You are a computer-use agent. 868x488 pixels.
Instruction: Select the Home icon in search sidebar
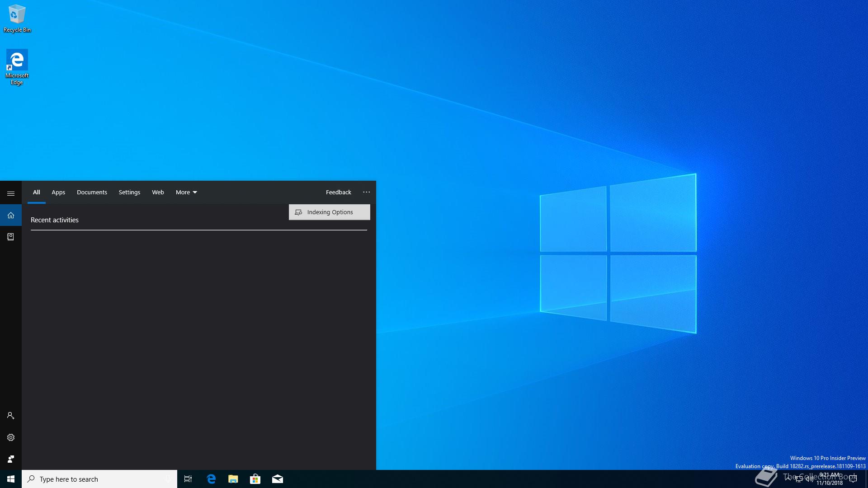tap(11, 215)
